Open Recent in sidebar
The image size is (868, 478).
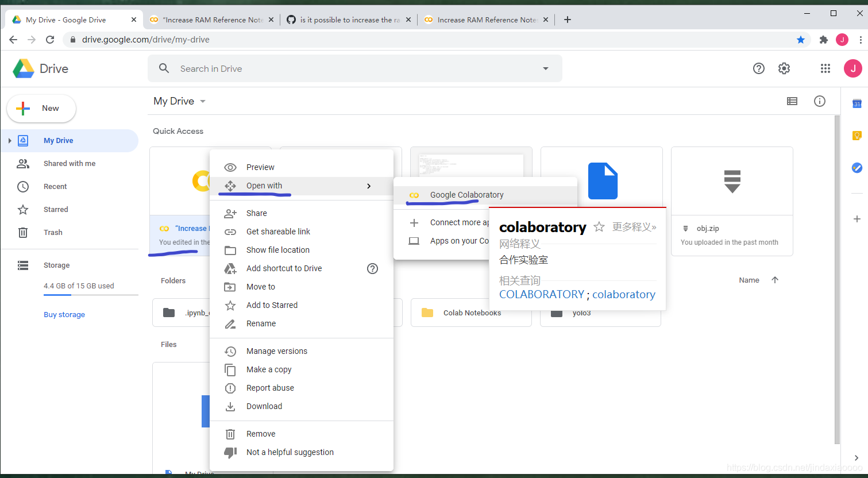pyautogui.click(x=70, y=187)
